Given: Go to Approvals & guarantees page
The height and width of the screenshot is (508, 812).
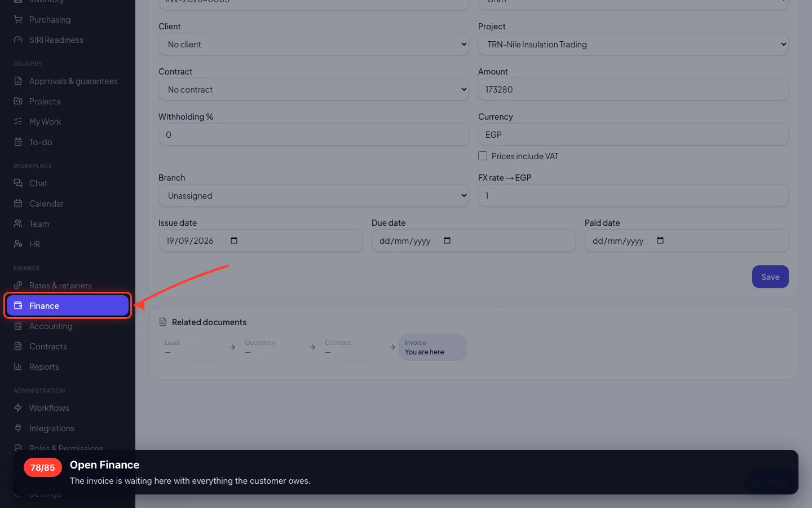Looking at the screenshot, I should coord(68,81).
